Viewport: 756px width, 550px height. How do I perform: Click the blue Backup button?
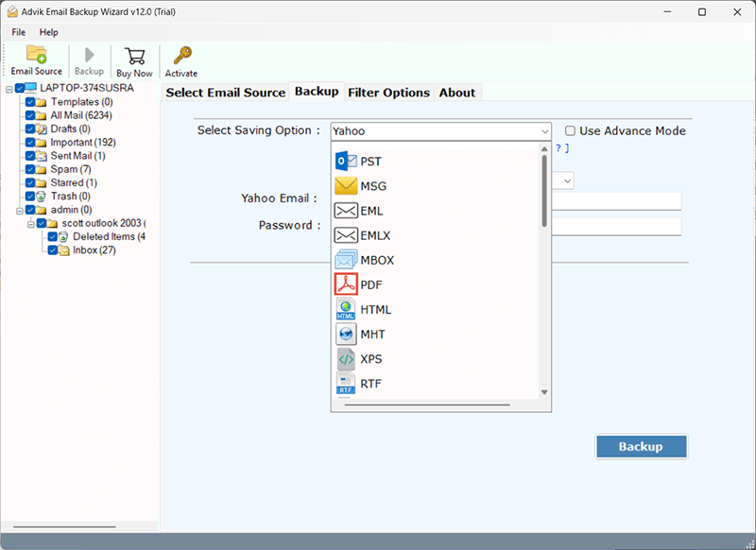coord(642,447)
